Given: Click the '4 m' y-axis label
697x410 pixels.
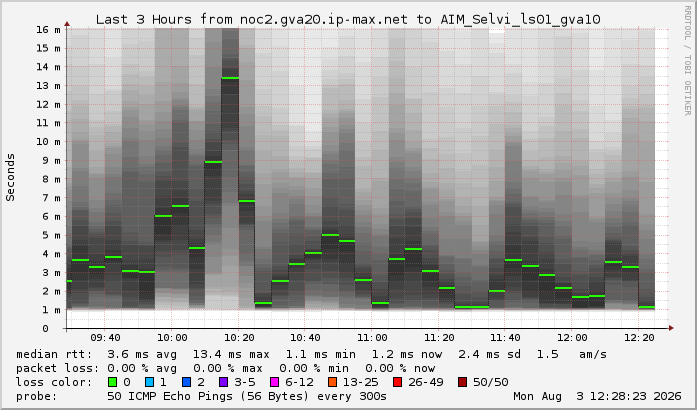Looking at the screenshot, I should click(52, 254).
